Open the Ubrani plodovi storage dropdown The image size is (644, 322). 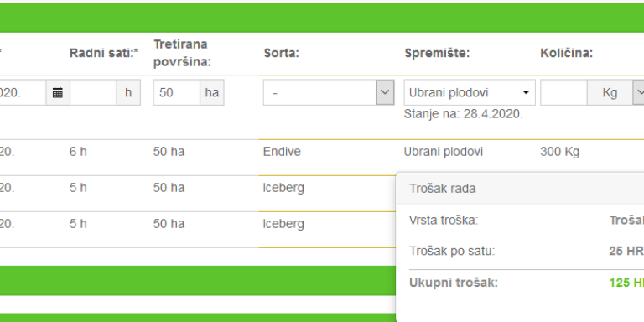[x=470, y=92]
